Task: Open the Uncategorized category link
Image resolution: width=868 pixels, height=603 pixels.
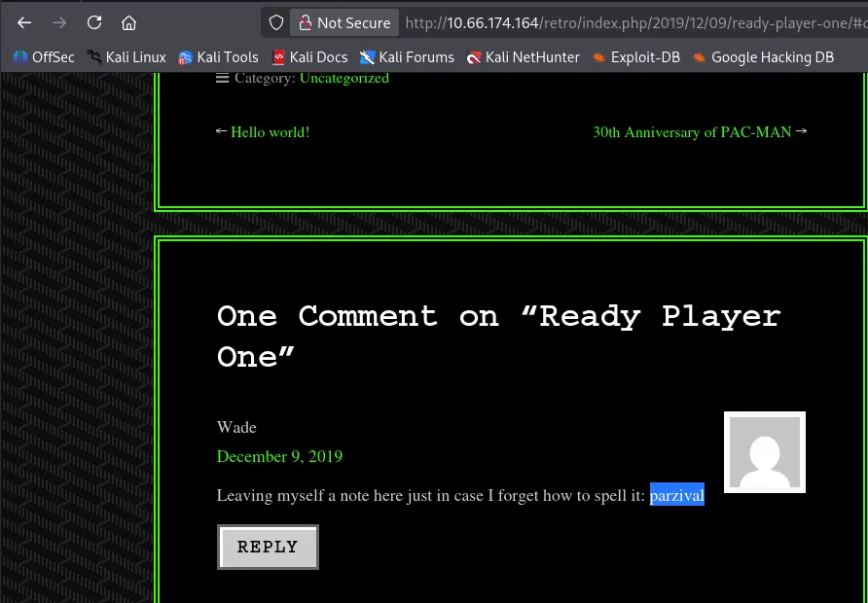Action: click(x=344, y=78)
